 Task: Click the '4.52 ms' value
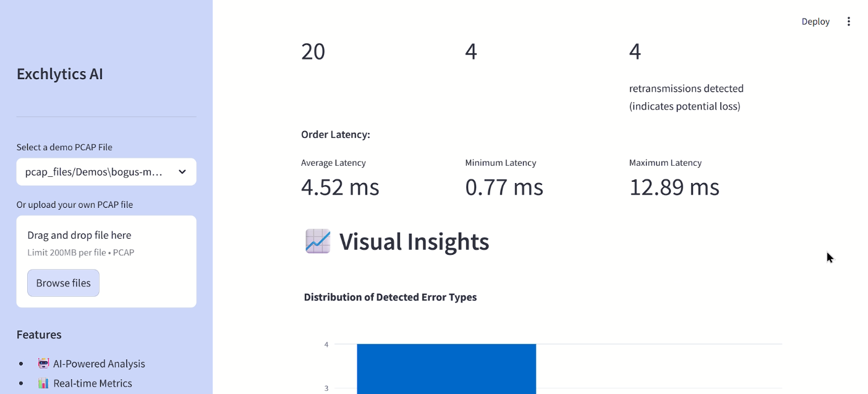tap(340, 187)
